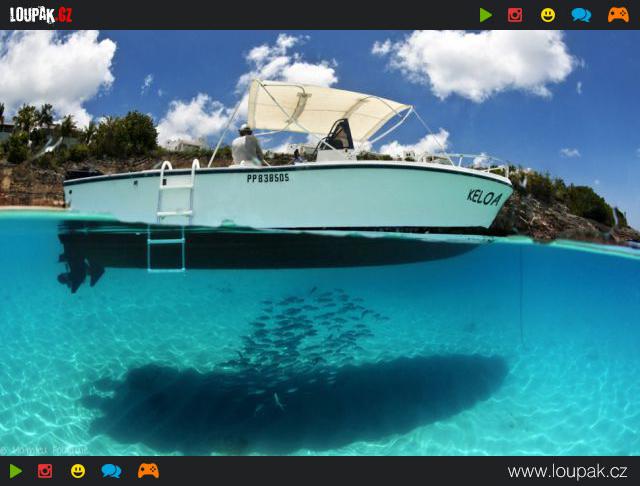Open the blue chat bubbles icon in the footer
The width and height of the screenshot is (640, 486).
pyautogui.click(x=111, y=471)
